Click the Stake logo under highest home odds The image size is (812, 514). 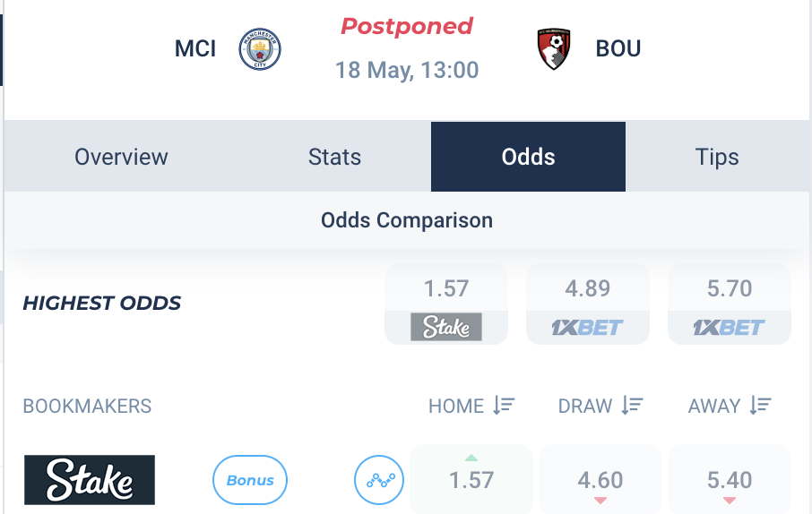[x=446, y=327]
